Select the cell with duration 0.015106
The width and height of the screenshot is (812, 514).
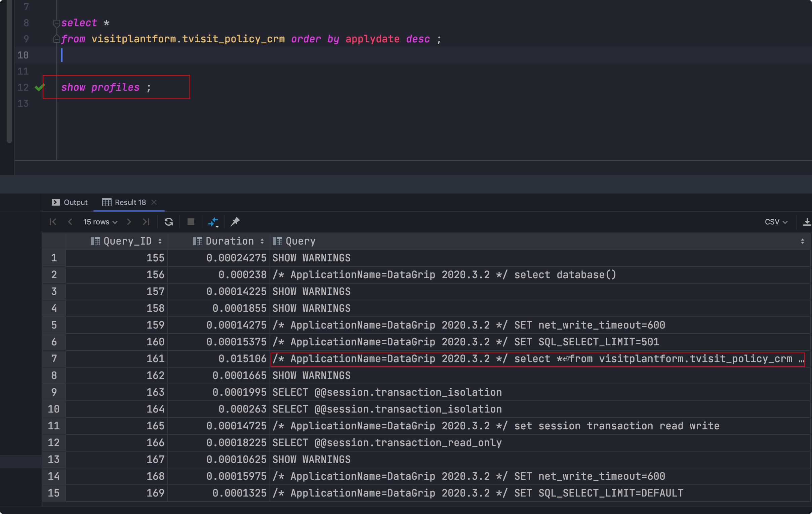click(x=242, y=358)
